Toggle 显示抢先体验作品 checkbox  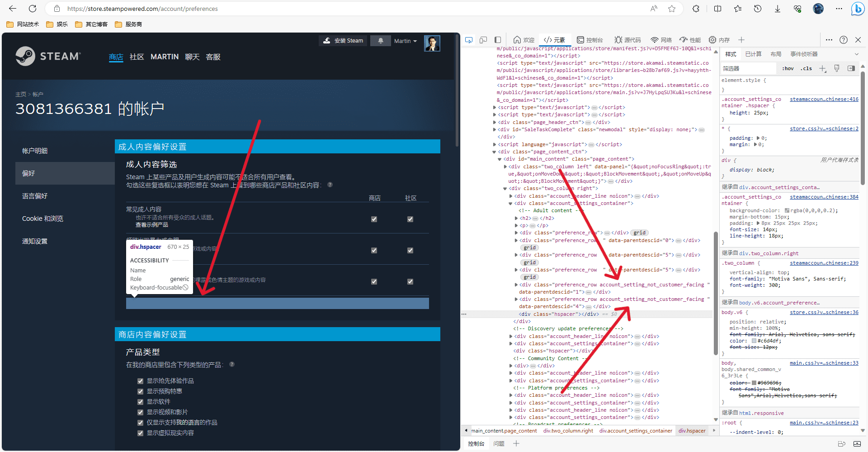[140, 381]
